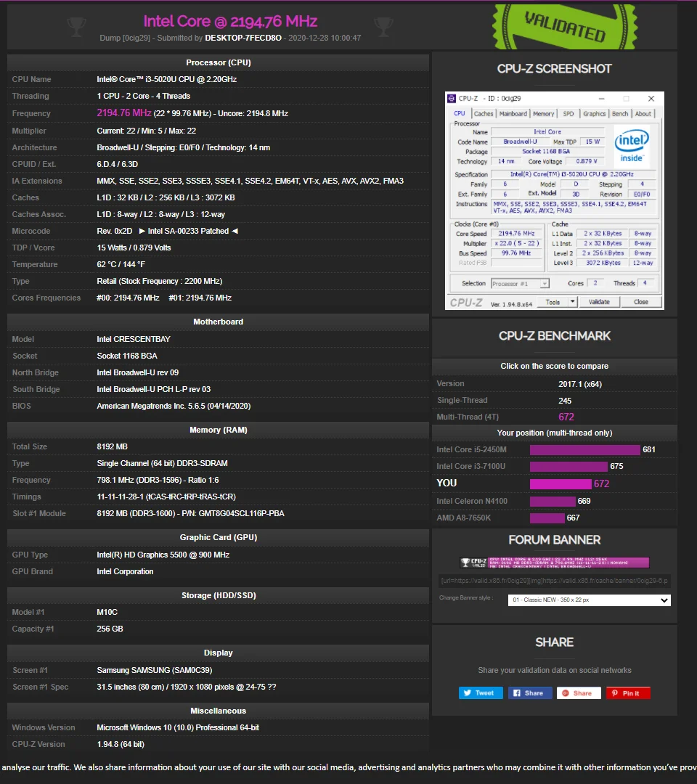Select the Intel Celeron N4100 comparison bar

pyautogui.click(x=553, y=501)
